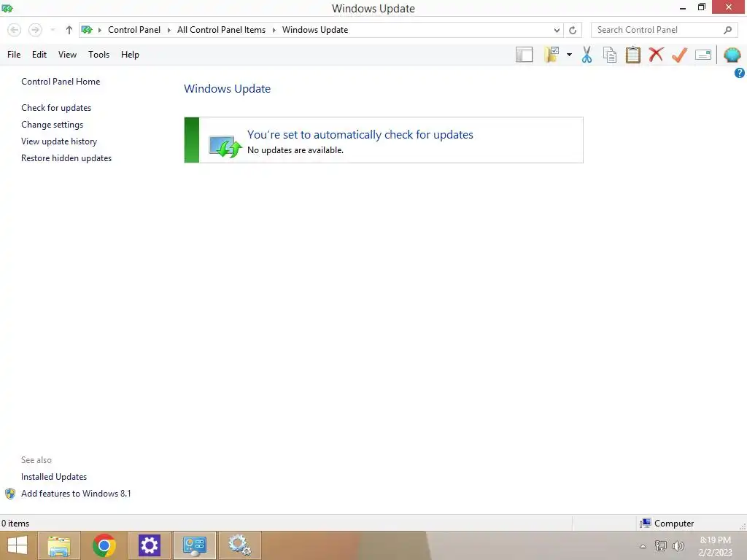Click window system icon in title bar
The height and width of the screenshot is (560, 747).
pyautogui.click(x=7, y=8)
